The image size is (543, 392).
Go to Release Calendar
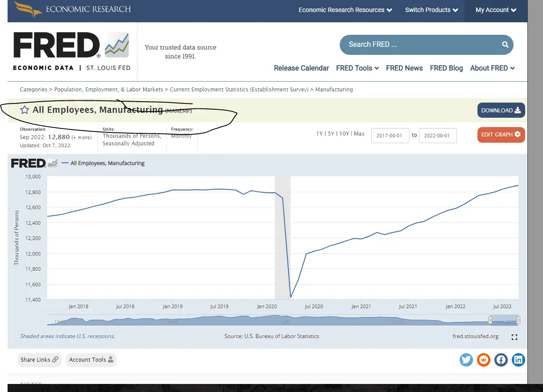pyautogui.click(x=301, y=68)
